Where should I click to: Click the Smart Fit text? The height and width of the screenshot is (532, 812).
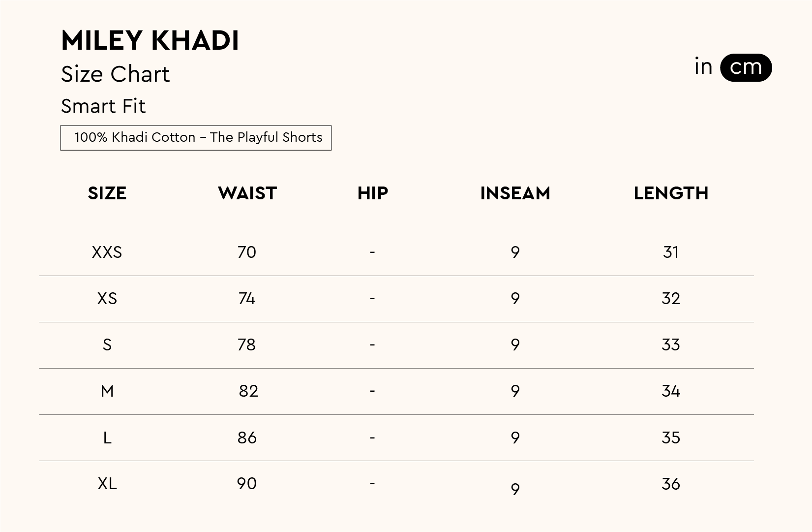tap(103, 106)
